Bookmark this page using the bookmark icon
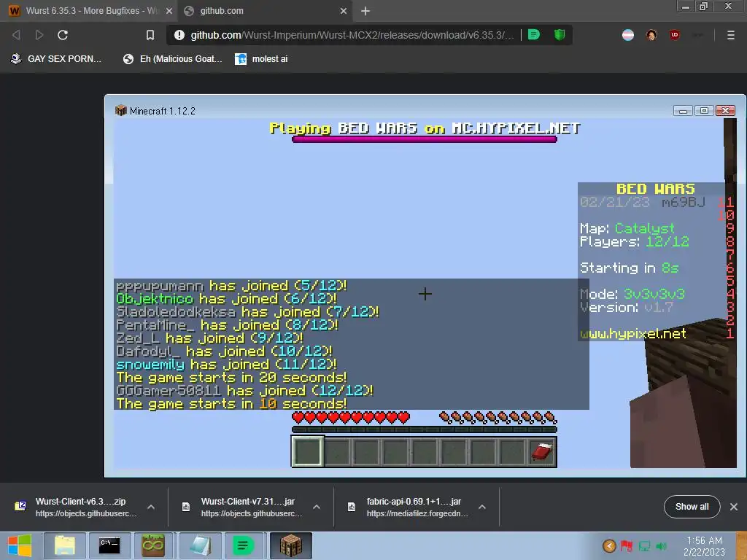747x560 pixels. (x=150, y=35)
